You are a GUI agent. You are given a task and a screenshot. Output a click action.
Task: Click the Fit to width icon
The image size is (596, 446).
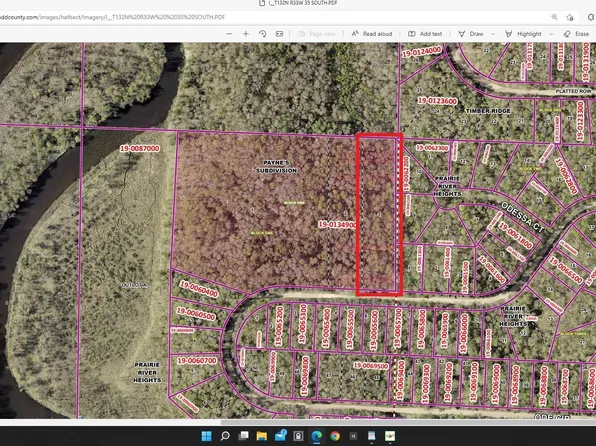(x=279, y=34)
